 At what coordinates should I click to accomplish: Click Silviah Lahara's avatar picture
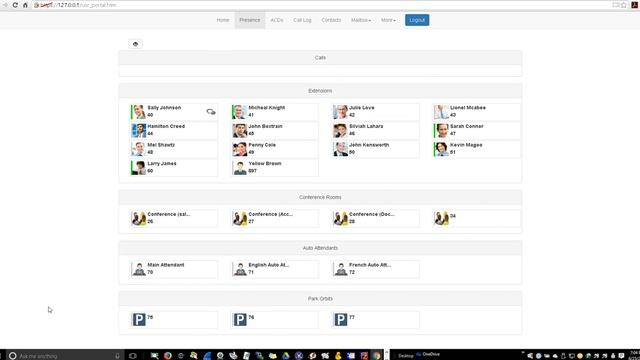click(x=340, y=131)
